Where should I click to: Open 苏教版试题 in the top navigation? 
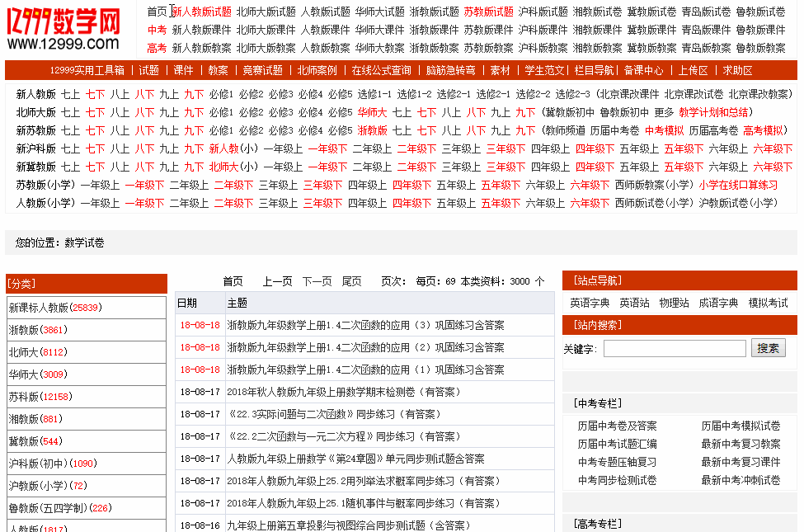tap(489, 12)
